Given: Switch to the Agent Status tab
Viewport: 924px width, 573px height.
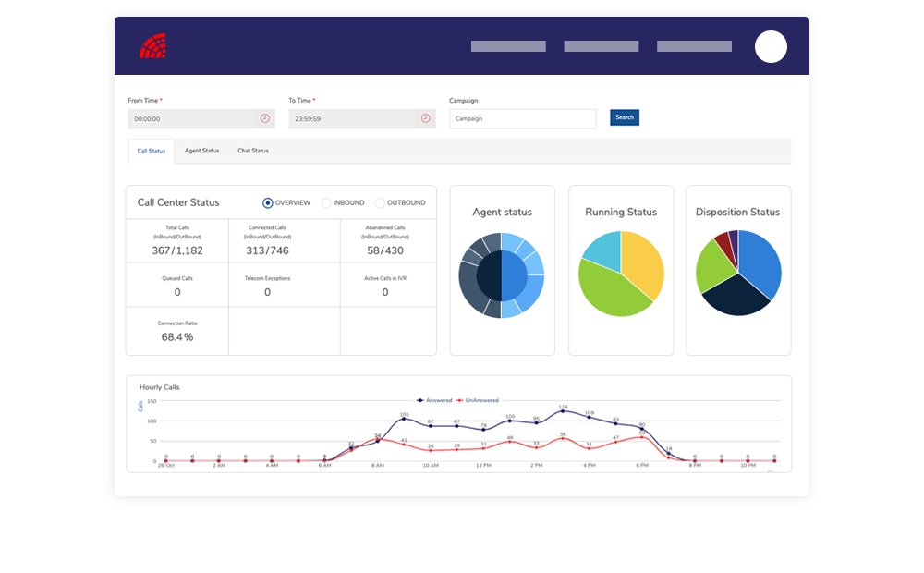Looking at the screenshot, I should tap(201, 151).
